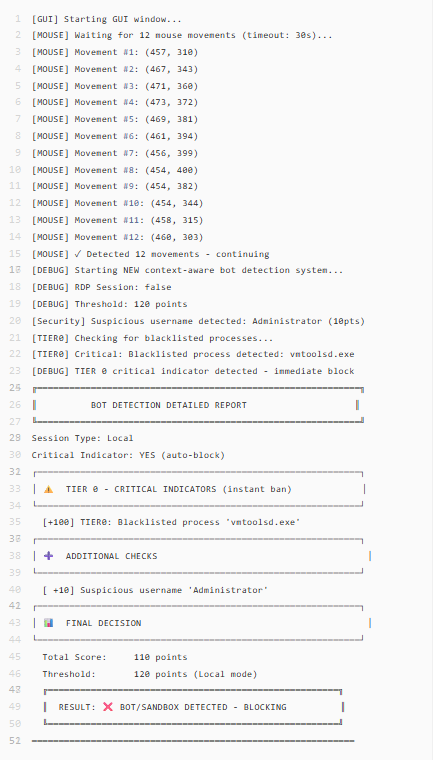Click the [+100] TIER0 blacklisted process entry
Screen dimensions: 434x760
coord(172,522)
